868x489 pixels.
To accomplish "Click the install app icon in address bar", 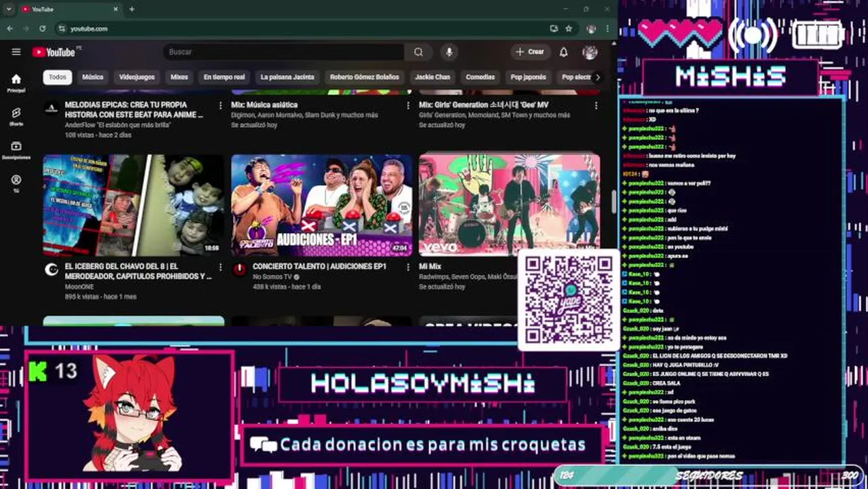I will pos(554,29).
